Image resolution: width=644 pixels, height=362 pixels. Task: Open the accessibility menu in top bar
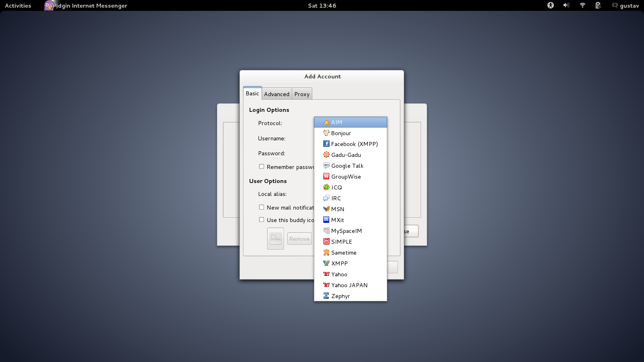pyautogui.click(x=551, y=5)
